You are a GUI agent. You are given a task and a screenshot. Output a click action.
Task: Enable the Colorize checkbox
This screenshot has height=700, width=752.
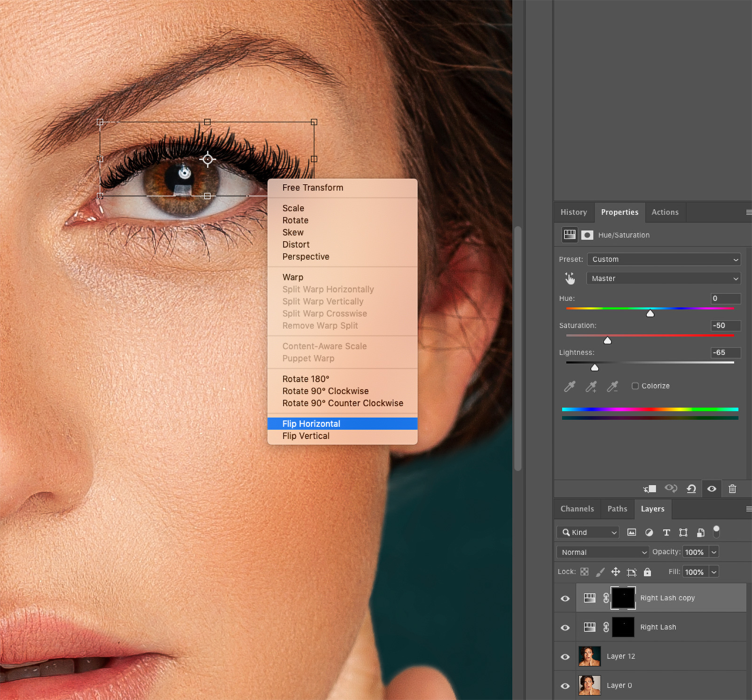635,386
